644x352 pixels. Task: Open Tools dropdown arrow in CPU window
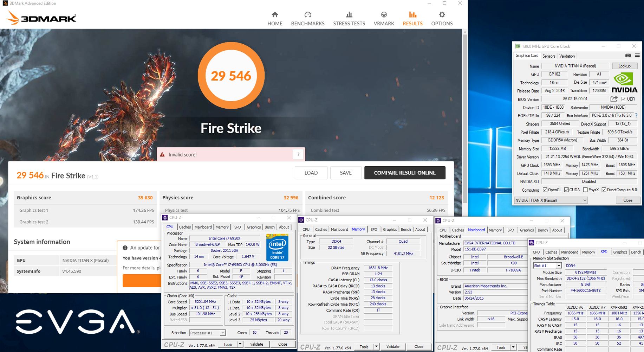pyautogui.click(x=240, y=344)
